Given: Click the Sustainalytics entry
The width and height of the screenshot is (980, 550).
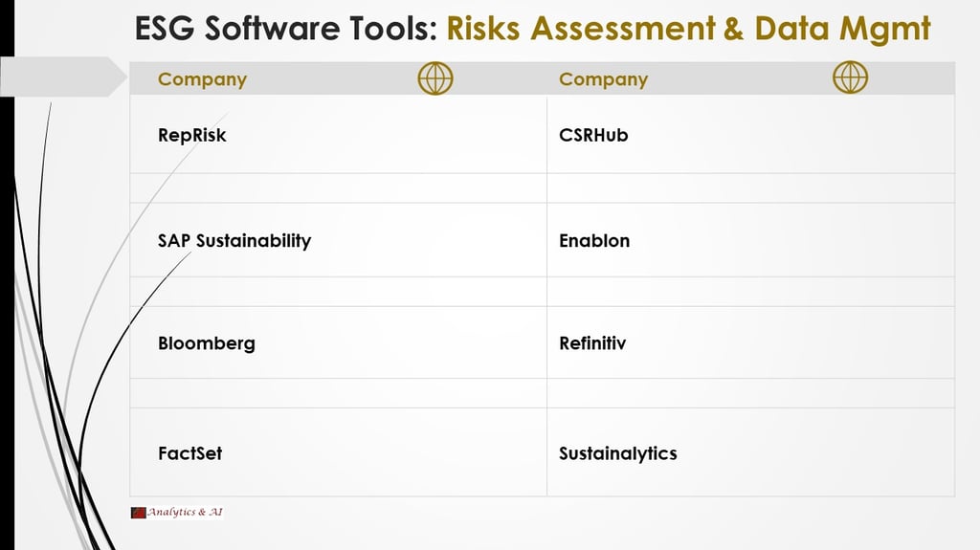Looking at the screenshot, I should pyautogui.click(x=617, y=453).
